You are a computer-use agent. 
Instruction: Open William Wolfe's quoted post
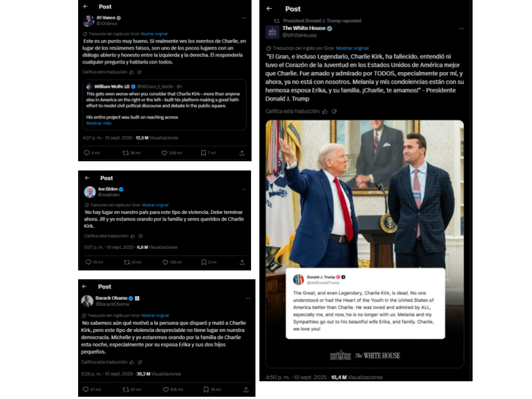165,105
